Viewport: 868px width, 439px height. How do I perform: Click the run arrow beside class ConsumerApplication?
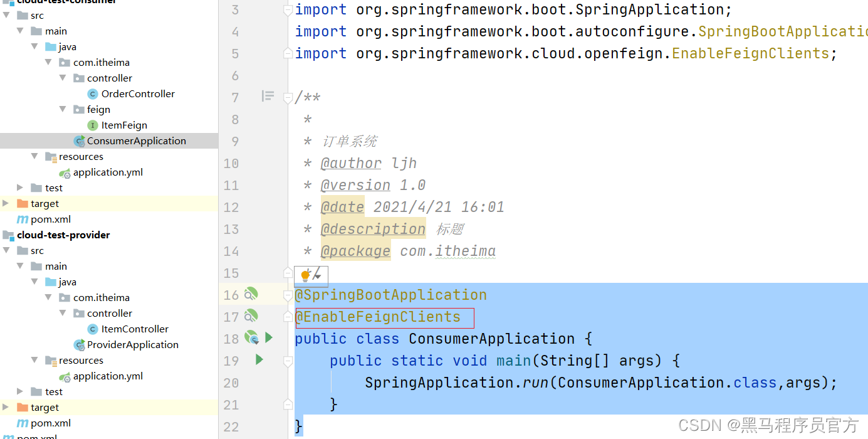[269, 338]
